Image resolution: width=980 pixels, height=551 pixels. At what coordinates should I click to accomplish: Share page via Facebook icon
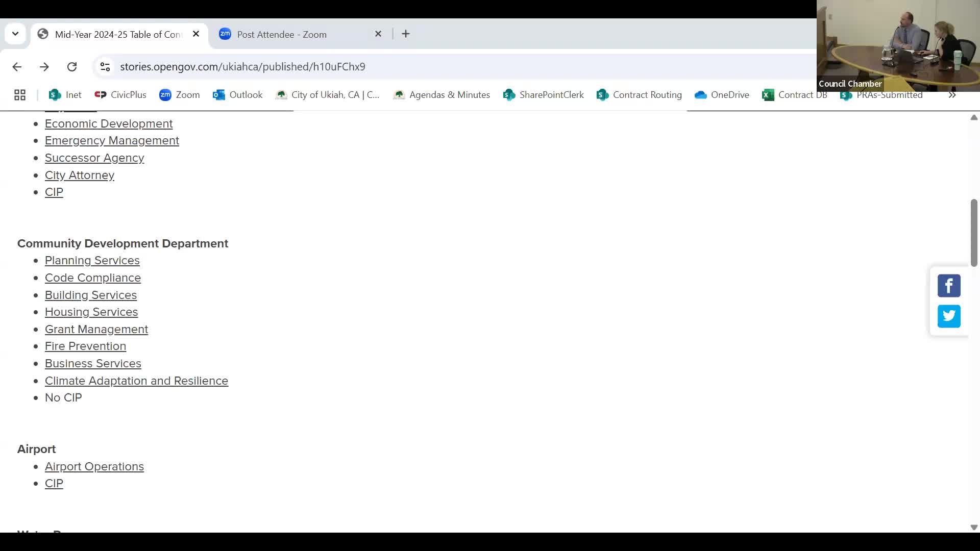point(949,286)
